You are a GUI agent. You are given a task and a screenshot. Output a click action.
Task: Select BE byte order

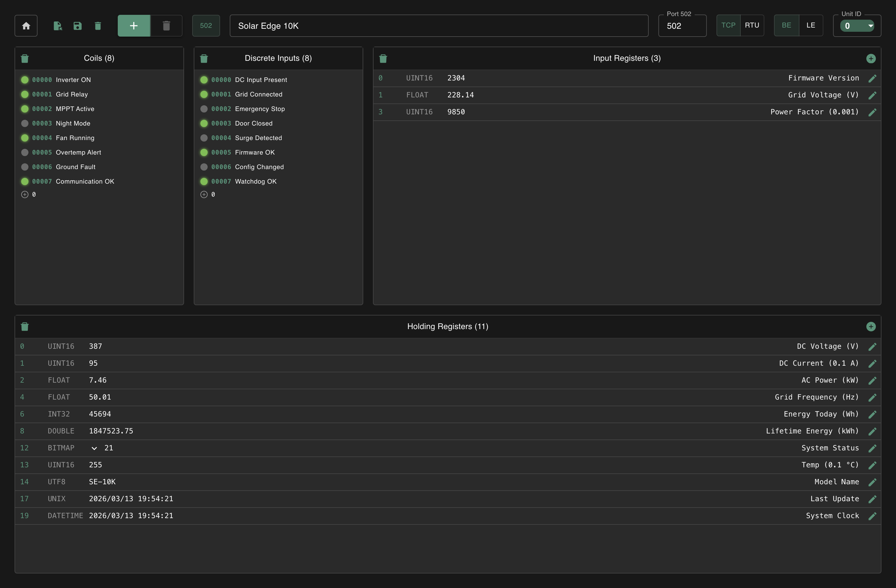point(786,25)
